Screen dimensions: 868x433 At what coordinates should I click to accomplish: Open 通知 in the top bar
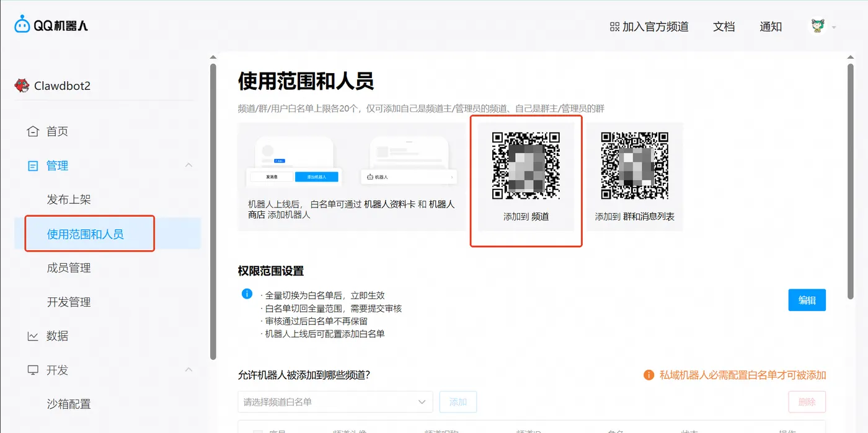(771, 27)
